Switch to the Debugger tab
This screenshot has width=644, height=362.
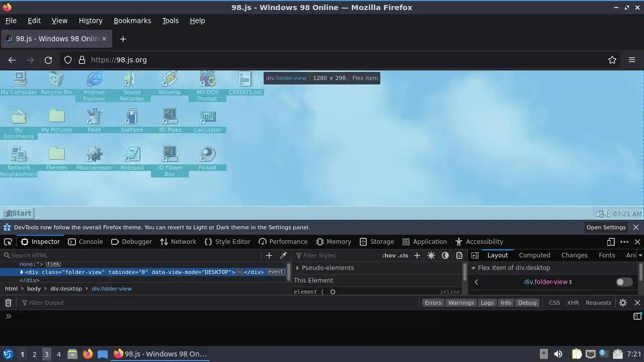(x=131, y=242)
